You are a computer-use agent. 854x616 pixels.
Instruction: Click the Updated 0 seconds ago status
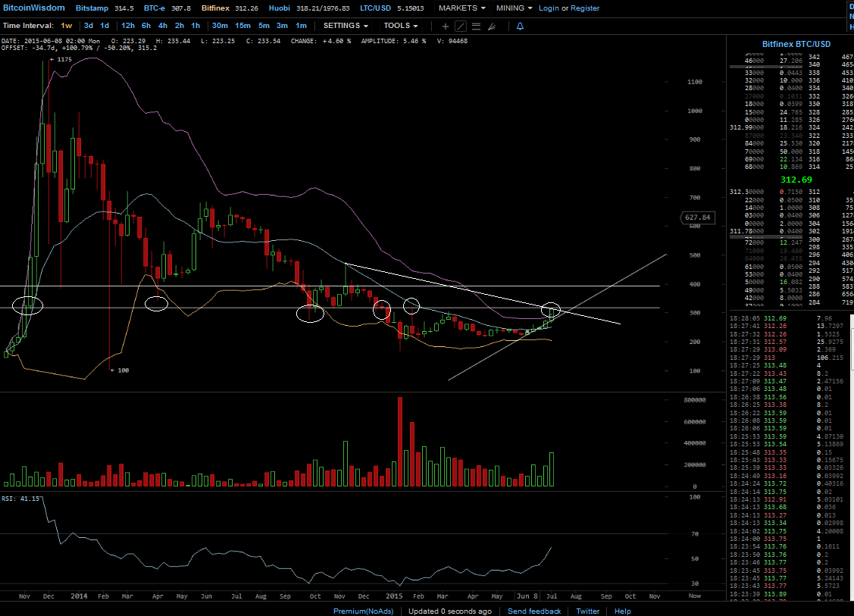click(x=450, y=611)
